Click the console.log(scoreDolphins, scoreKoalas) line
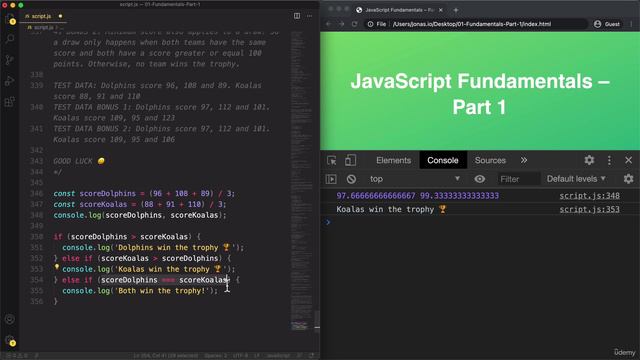Image resolution: width=640 pixels, height=360 pixels. 140,215
